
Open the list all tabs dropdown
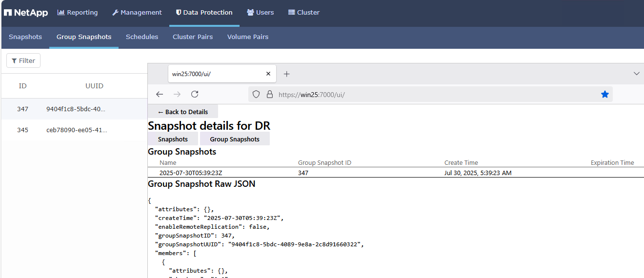[x=636, y=74]
